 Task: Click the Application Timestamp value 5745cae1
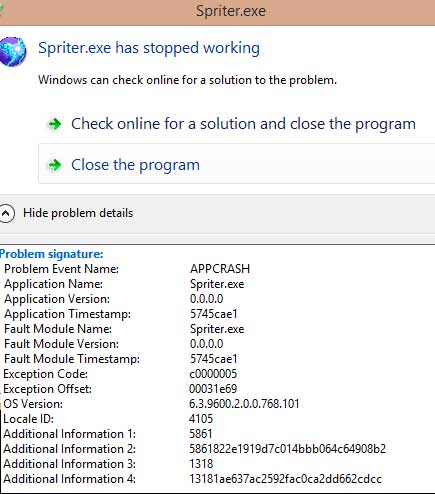coord(213,314)
